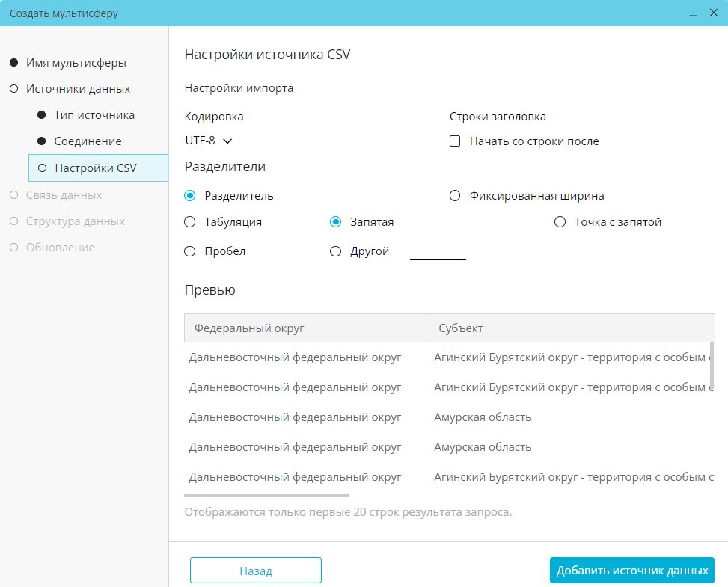Open the Источники данных step

click(x=78, y=89)
